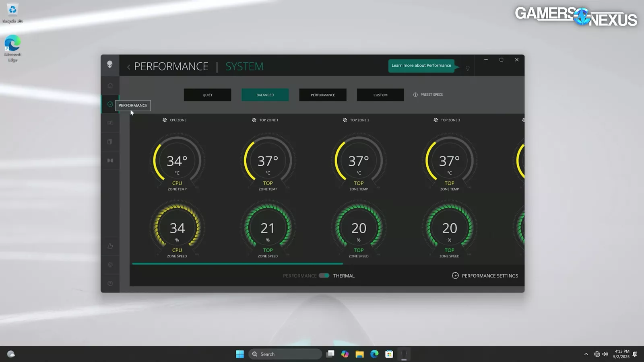
Task: Open settings gear in the sidebar
Action: [x=110, y=265]
